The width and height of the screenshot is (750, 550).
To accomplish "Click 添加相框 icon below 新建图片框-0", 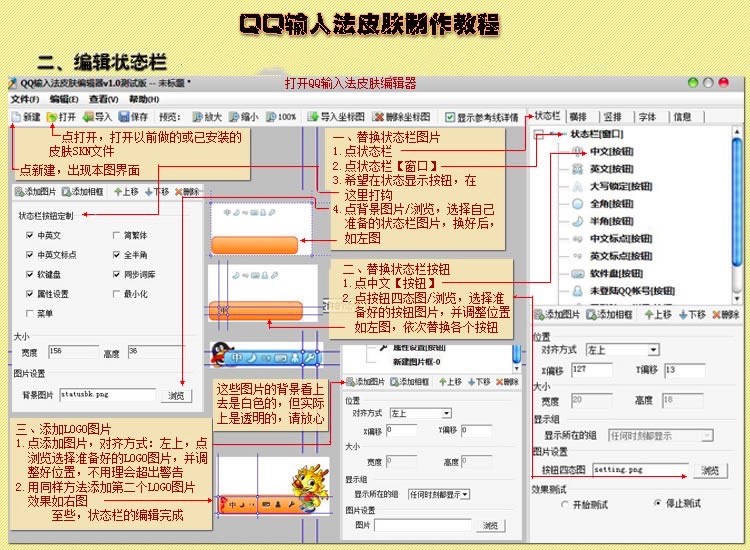I will click(x=395, y=382).
